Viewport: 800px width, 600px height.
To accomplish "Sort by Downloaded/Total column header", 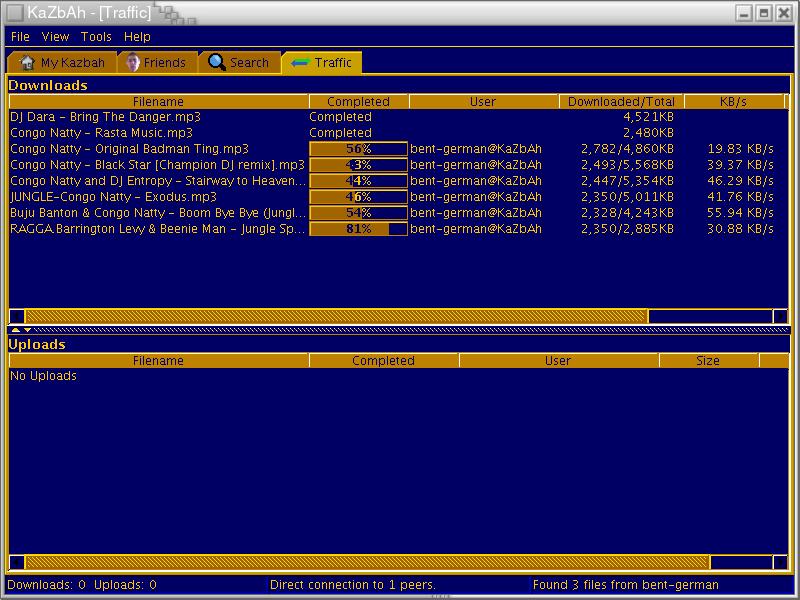I will [621, 102].
